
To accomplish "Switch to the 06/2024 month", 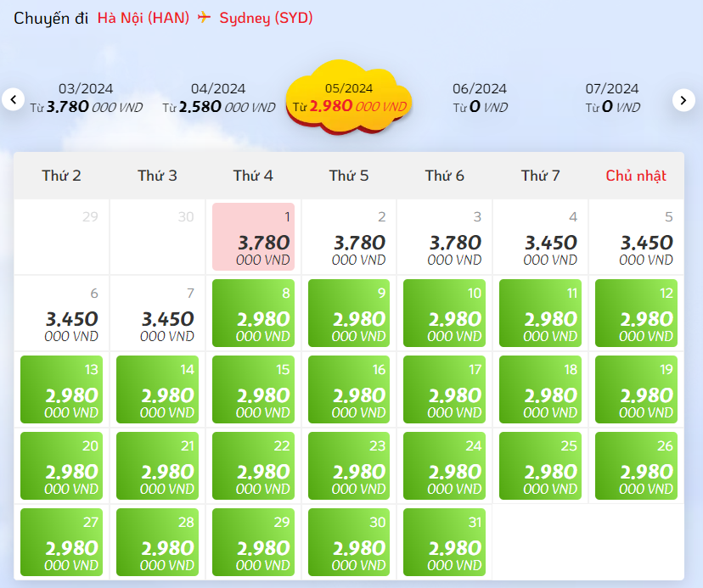I will pos(480,98).
